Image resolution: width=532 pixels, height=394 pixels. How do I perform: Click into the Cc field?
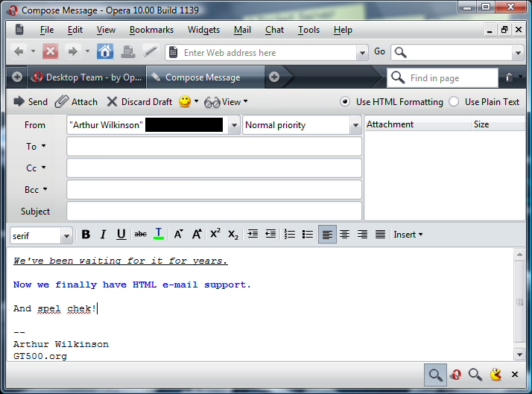[x=214, y=168]
